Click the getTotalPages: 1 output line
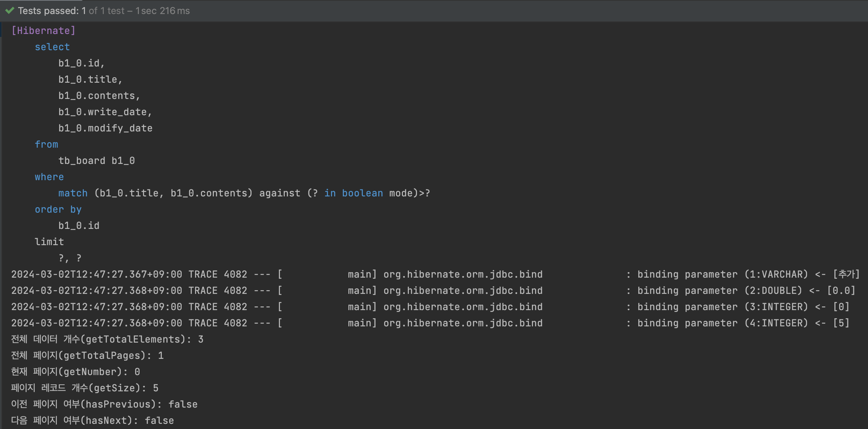This screenshot has height=429, width=868. click(87, 356)
